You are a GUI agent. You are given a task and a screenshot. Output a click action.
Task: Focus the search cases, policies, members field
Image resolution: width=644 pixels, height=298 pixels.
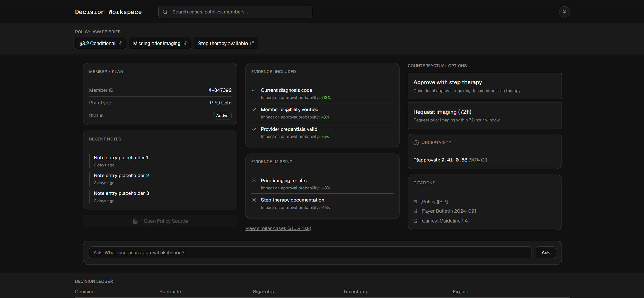240,12
